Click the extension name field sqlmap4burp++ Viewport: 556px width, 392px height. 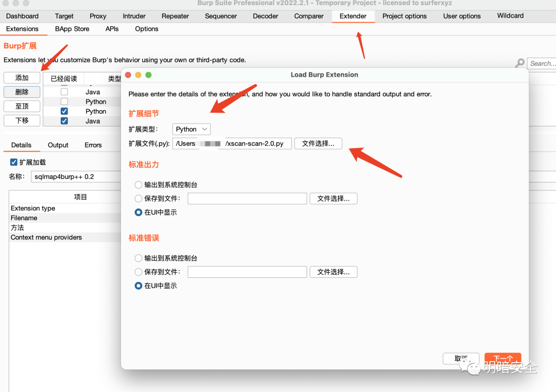click(76, 176)
